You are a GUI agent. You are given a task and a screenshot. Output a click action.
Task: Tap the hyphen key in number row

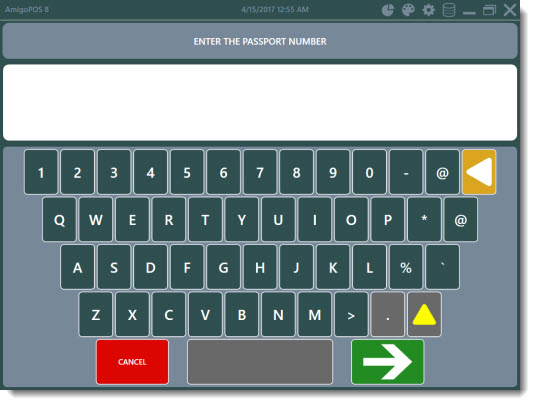click(x=406, y=172)
